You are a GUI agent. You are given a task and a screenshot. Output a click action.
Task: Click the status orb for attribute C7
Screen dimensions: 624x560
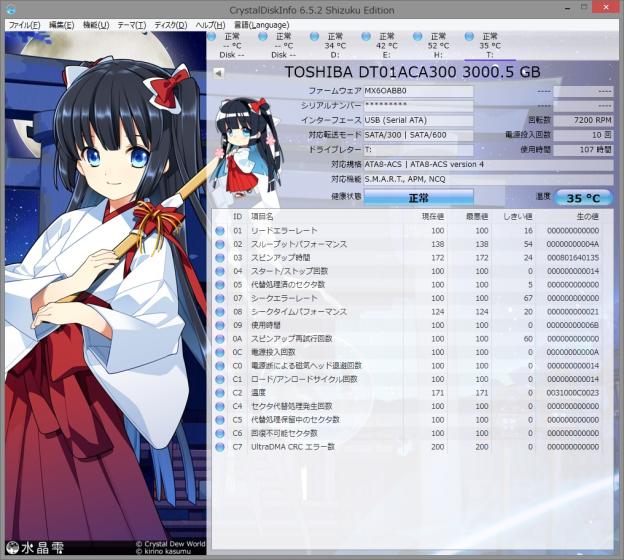tap(220, 447)
